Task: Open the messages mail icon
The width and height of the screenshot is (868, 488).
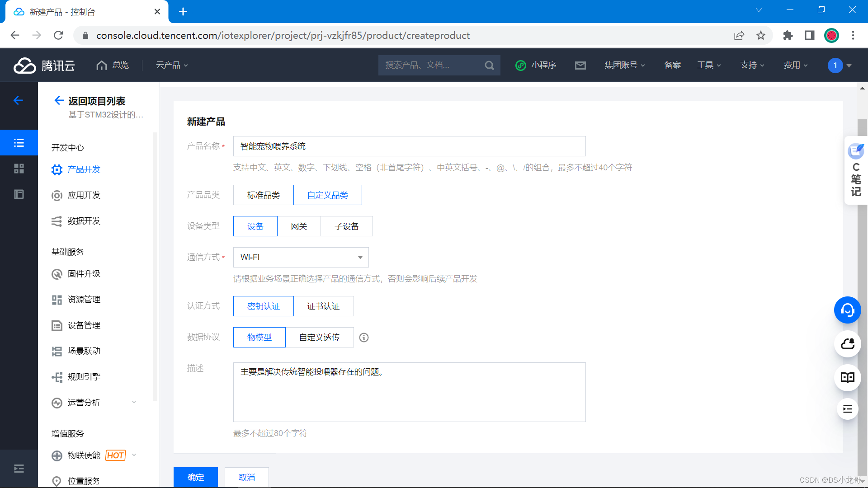Action: tap(580, 66)
